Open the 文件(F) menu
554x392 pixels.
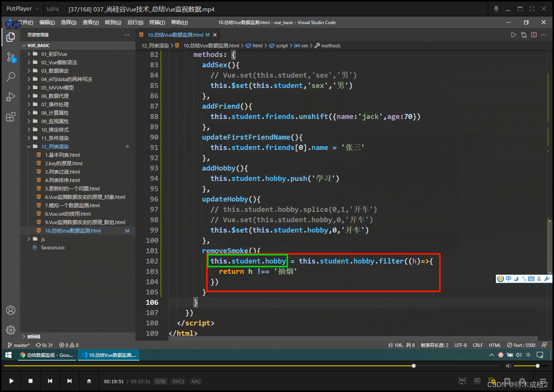pyautogui.click(x=26, y=23)
